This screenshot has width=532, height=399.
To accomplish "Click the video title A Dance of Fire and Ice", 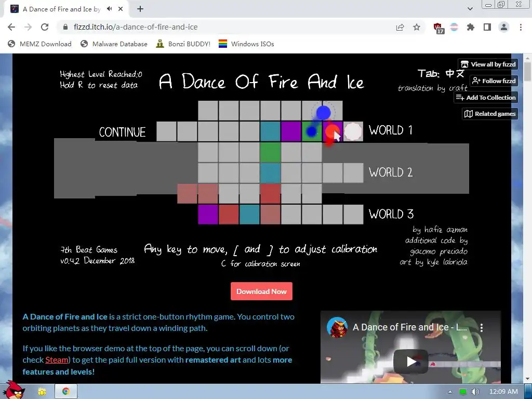I will coord(410,327).
